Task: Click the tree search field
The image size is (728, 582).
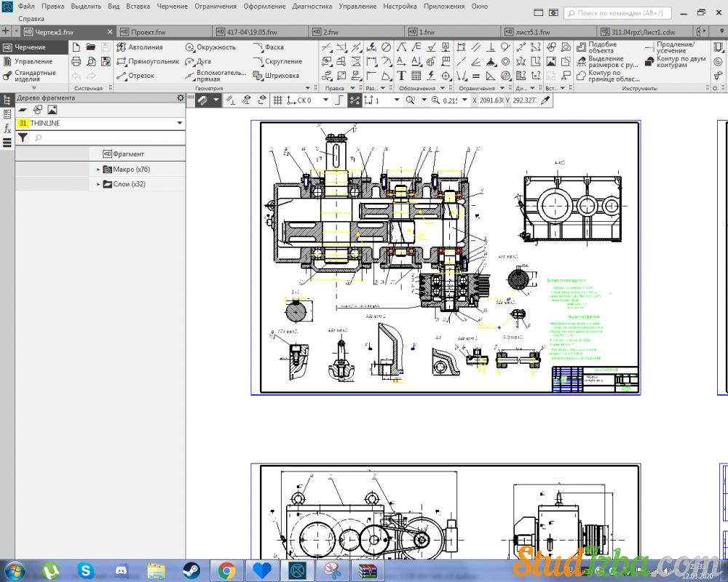Action: point(102,137)
